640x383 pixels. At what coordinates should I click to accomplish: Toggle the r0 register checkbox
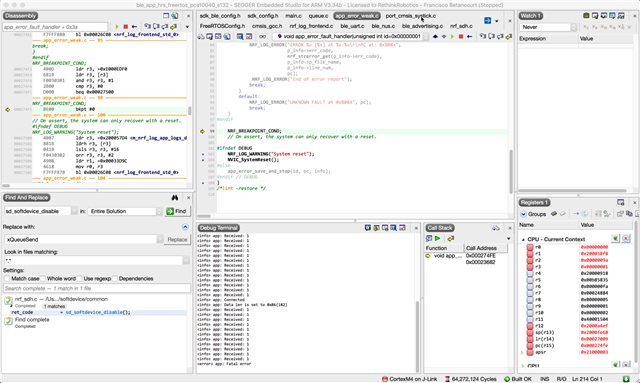(530, 247)
